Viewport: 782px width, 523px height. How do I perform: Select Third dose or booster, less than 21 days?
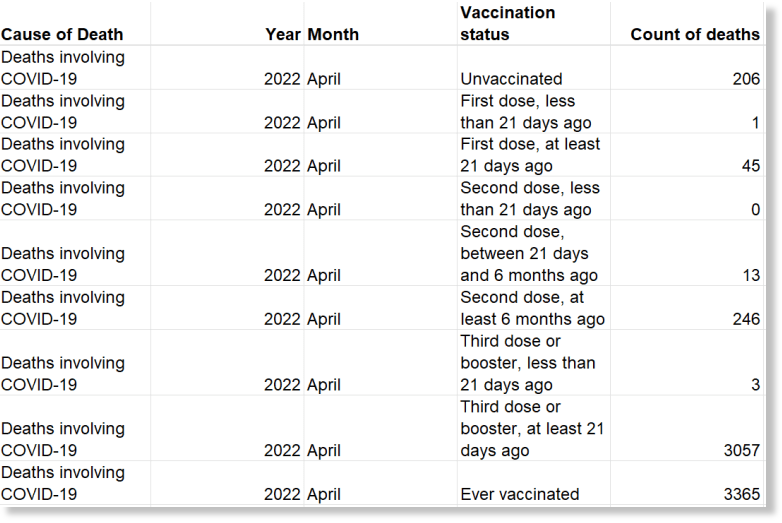pyautogui.click(x=534, y=363)
